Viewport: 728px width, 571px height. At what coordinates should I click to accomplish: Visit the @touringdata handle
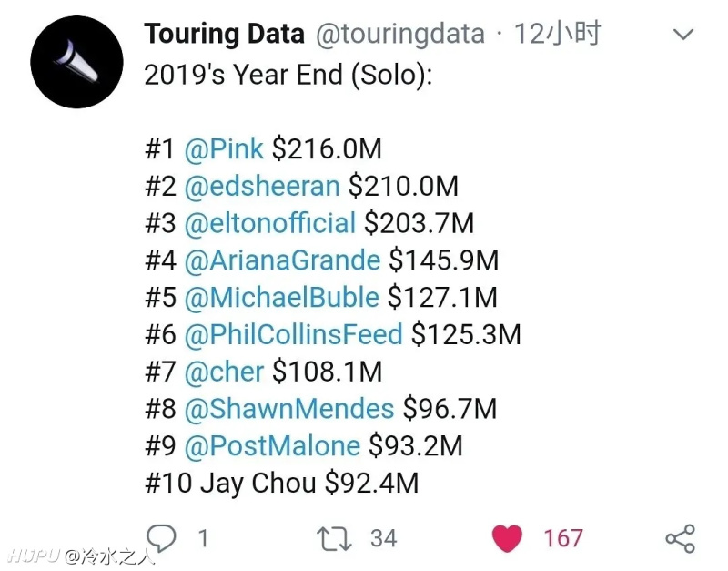tap(400, 35)
